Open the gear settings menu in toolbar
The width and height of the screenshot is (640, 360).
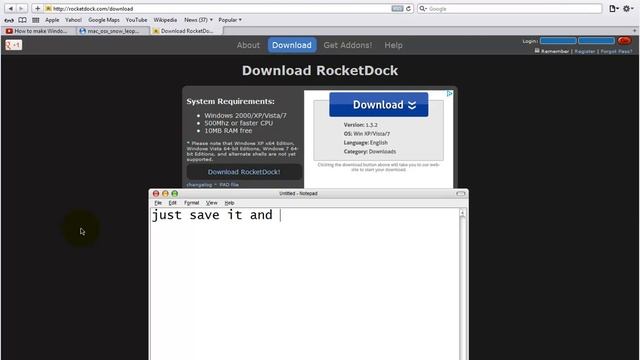628,9
